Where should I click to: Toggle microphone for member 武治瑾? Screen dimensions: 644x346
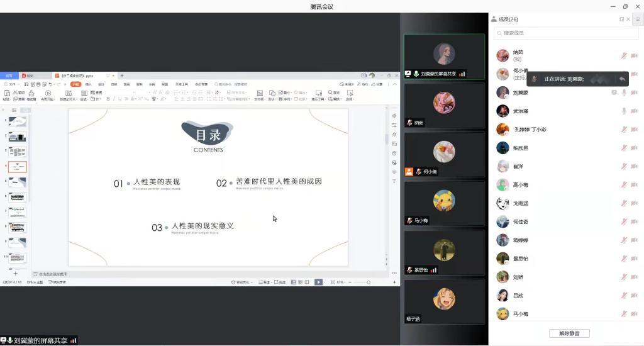point(624,111)
